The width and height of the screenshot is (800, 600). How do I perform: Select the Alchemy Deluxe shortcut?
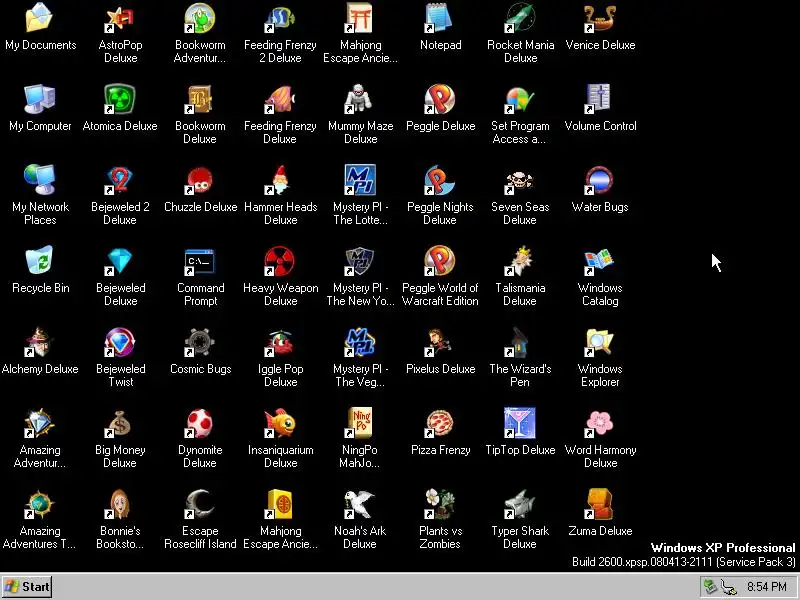tap(40, 342)
